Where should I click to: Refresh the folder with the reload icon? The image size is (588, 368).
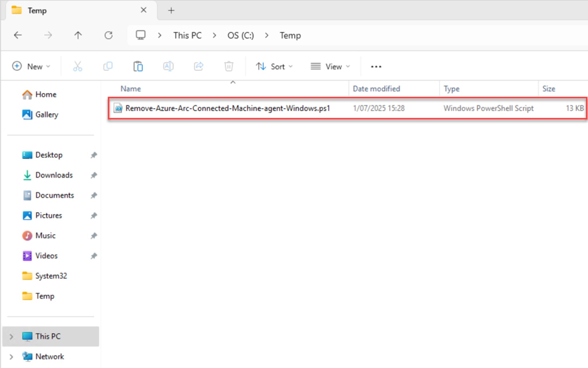coord(108,35)
